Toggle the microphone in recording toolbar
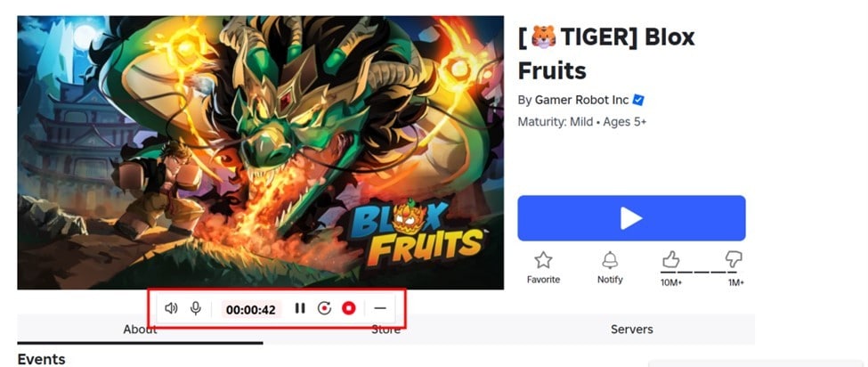This screenshot has width=868, height=367. coord(196,308)
